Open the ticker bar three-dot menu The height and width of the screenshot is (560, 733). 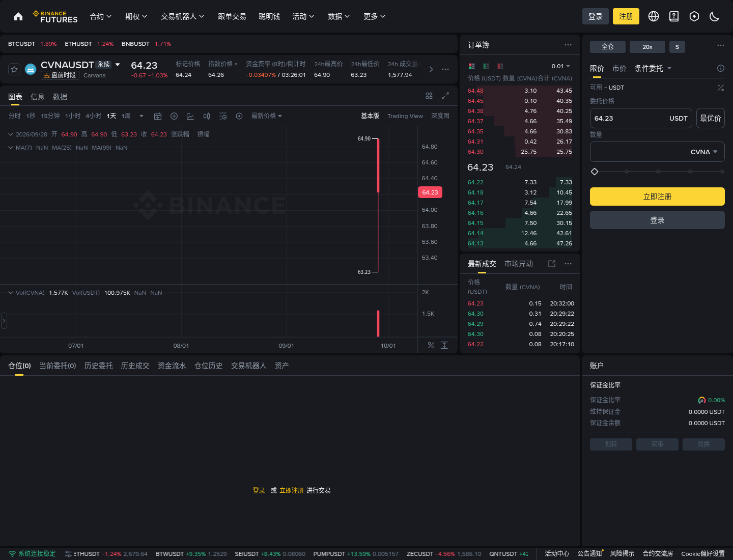(x=445, y=69)
